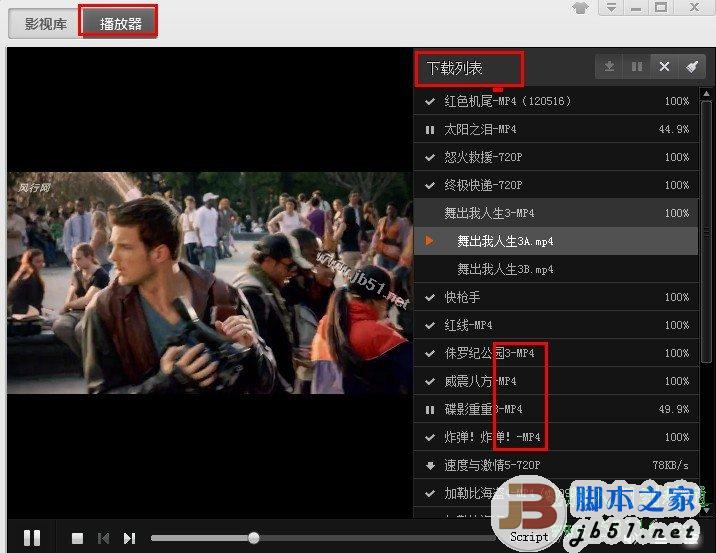Click download arrow icon beside 速度与激情5-720P
Screen dimensions: 716x553
tap(430, 466)
